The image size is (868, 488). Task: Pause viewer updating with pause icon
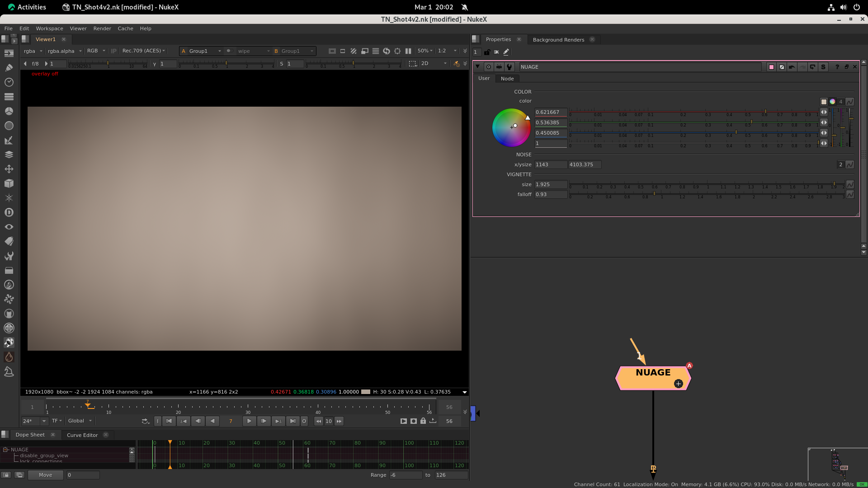point(408,51)
